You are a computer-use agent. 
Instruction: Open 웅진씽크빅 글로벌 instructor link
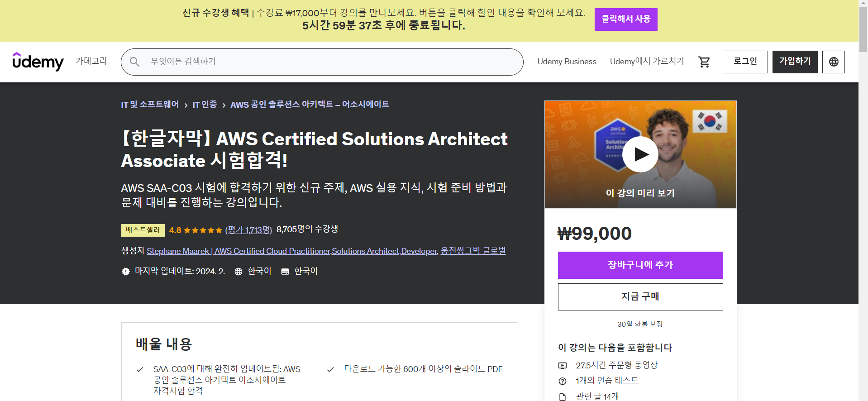(473, 251)
